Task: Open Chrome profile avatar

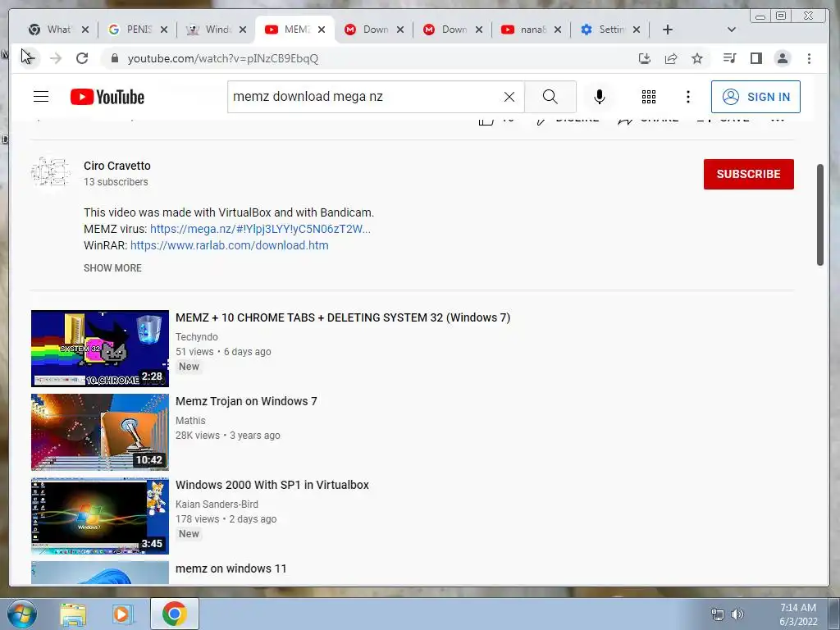Action: tap(782, 58)
